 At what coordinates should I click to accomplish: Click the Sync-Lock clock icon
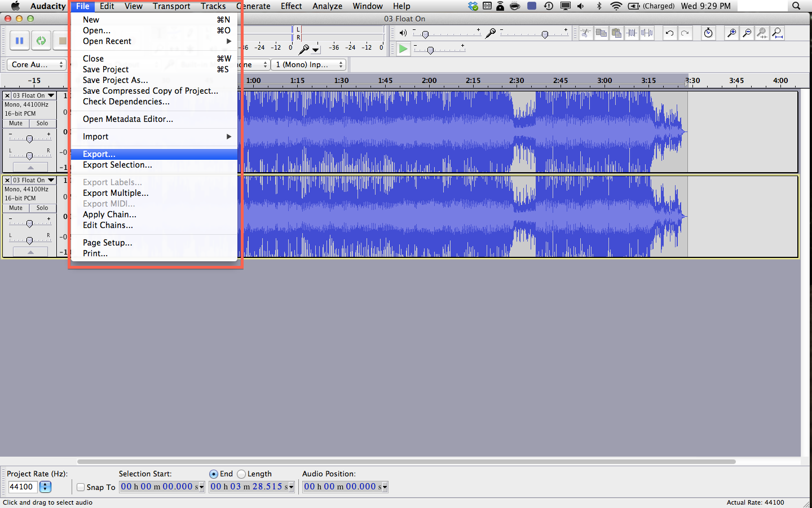click(x=708, y=33)
